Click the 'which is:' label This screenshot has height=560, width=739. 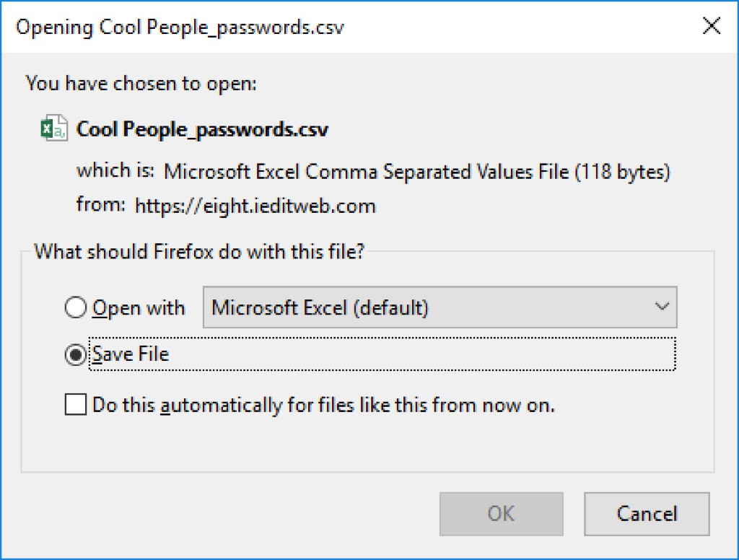pyautogui.click(x=115, y=170)
